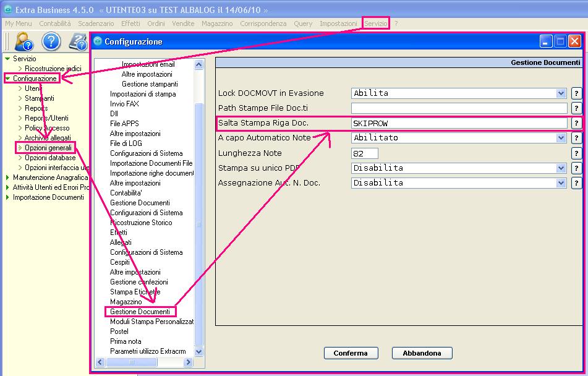Click the help manual book toolbar icon
The height and width of the screenshot is (376, 588).
(x=78, y=41)
